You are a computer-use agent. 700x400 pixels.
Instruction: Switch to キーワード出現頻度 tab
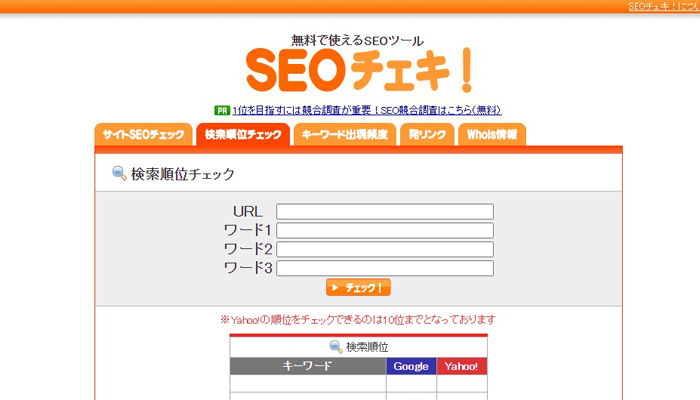coord(345,134)
